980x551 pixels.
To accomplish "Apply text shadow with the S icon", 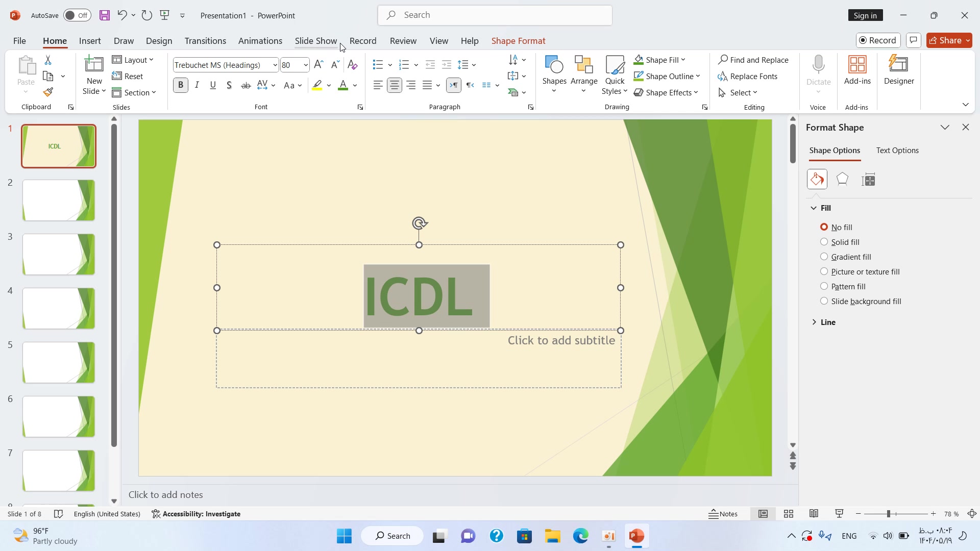I will click(x=229, y=85).
